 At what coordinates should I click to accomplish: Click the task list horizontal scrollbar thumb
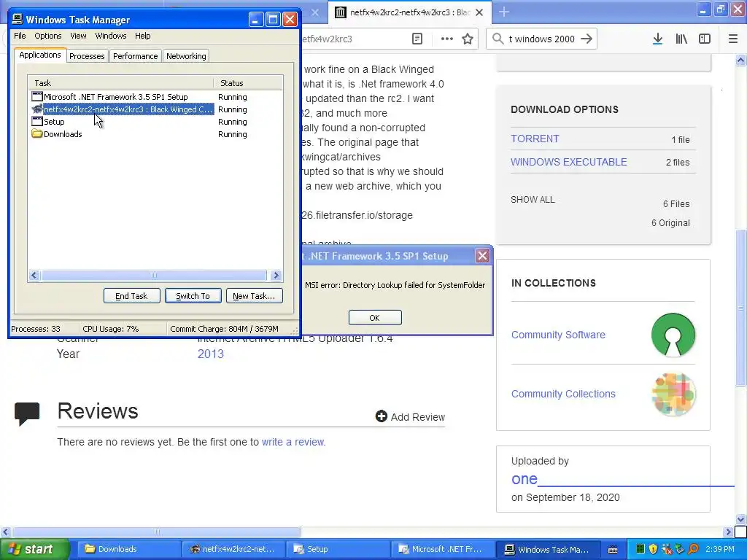(153, 275)
